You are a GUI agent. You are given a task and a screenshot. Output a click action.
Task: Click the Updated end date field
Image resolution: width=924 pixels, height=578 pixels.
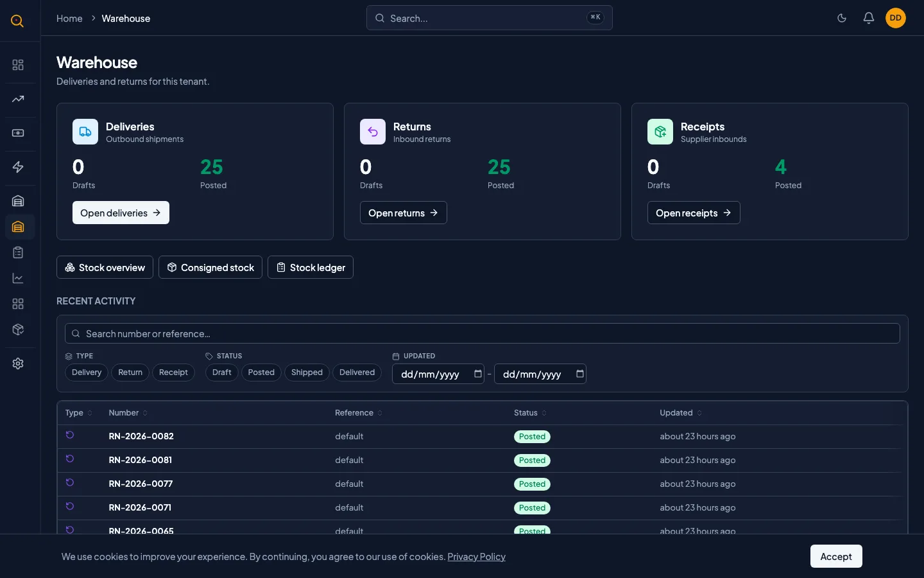tap(540, 374)
